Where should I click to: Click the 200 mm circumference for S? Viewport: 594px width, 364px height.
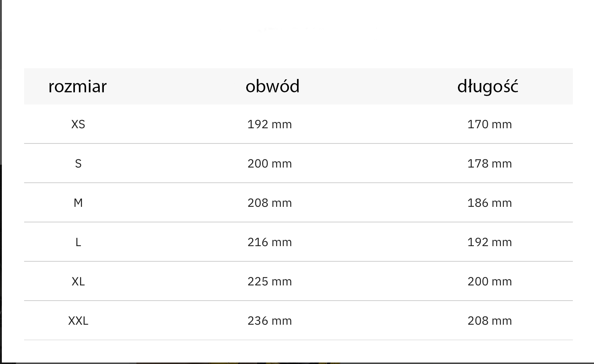(x=270, y=163)
